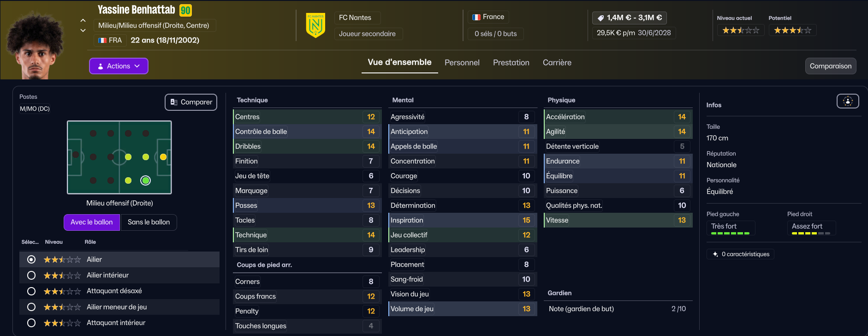Click the price tag icon beside transfer value
Screen dimensions: 868x336
pos(600,18)
